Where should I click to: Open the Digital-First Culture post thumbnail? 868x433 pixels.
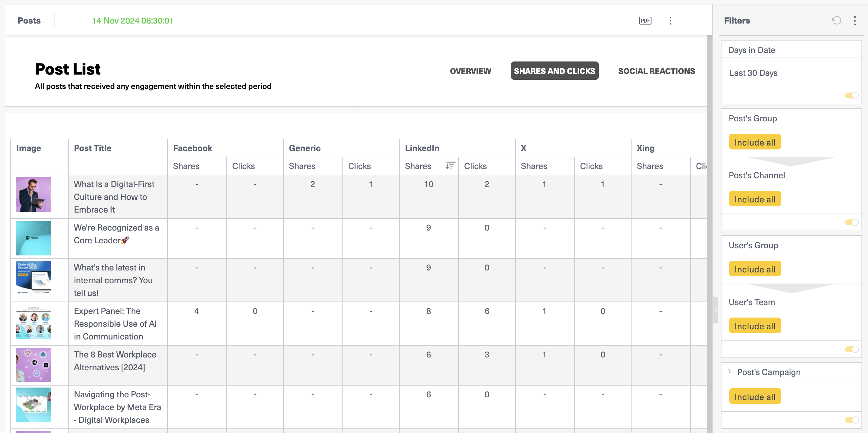pos(34,195)
